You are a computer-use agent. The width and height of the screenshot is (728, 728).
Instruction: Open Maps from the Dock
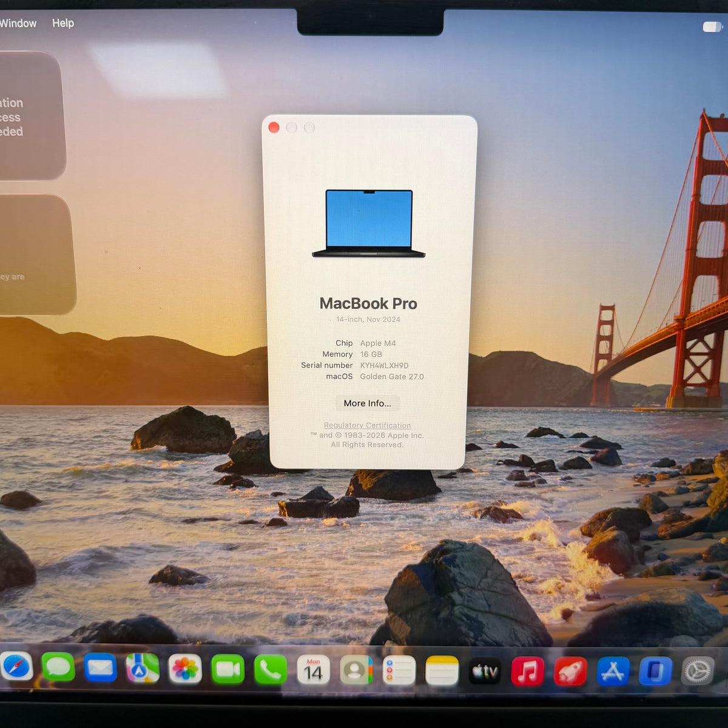[x=143, y=669]
